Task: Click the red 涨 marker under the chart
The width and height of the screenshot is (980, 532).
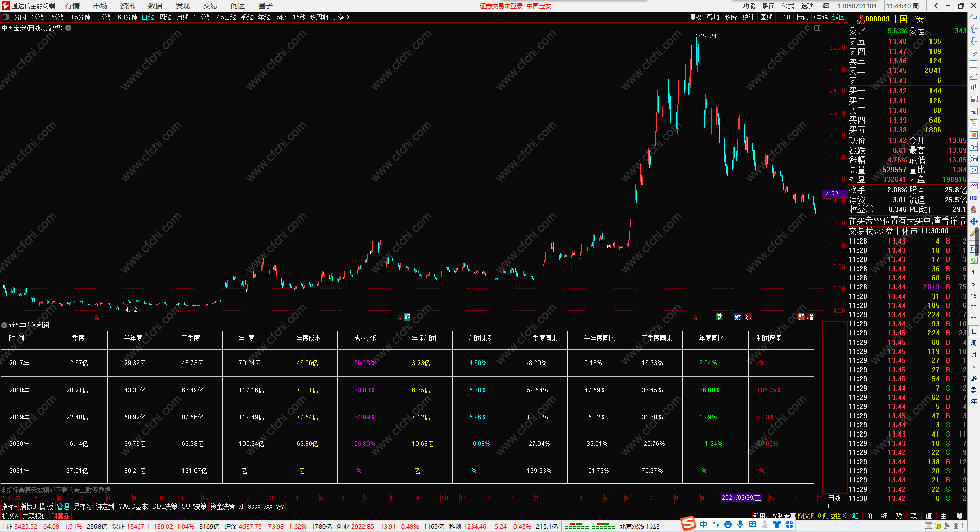Action: pos(748,317)
